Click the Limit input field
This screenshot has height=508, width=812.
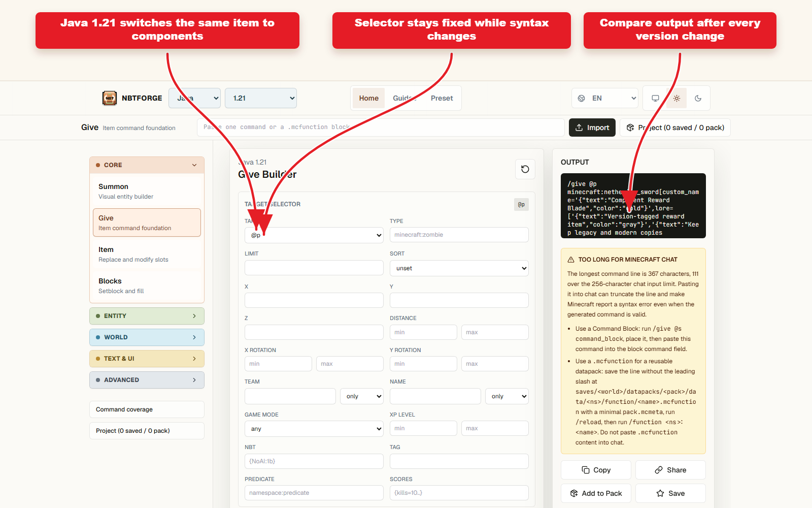pyautogui.click(x=314, y=268)
